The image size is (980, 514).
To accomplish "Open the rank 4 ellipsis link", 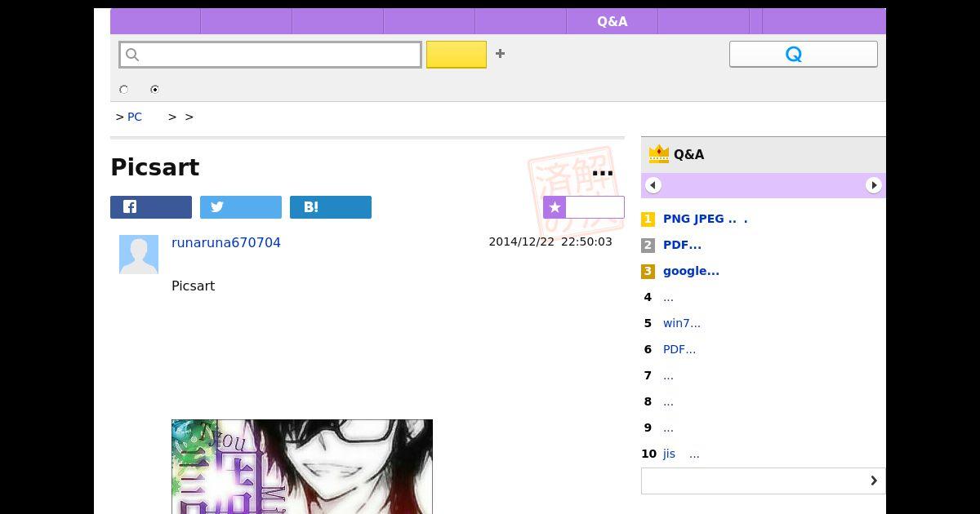I will click(668, 297).
